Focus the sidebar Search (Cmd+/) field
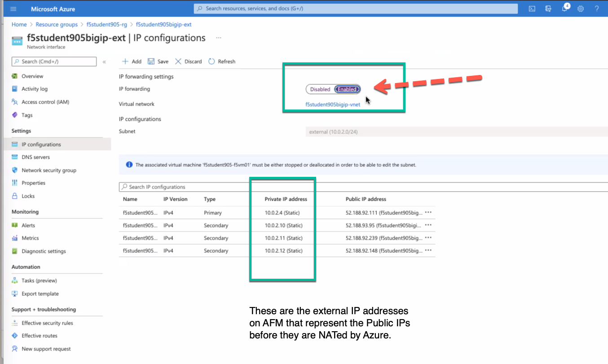The image size is (608, 364). pyautogui.click(x=54, y=61)
